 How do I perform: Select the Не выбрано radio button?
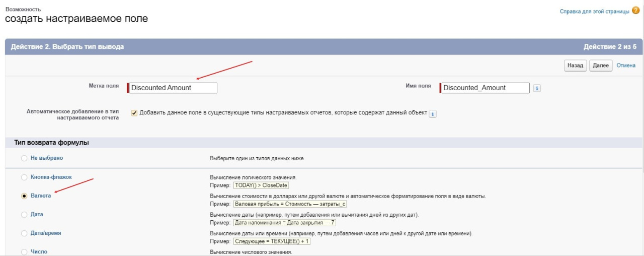click(x=24, y=158)
